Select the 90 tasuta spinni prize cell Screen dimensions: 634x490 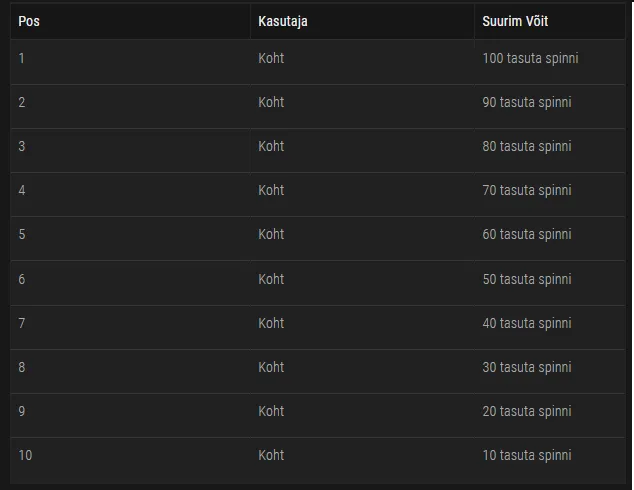click(x=527, y=102)
